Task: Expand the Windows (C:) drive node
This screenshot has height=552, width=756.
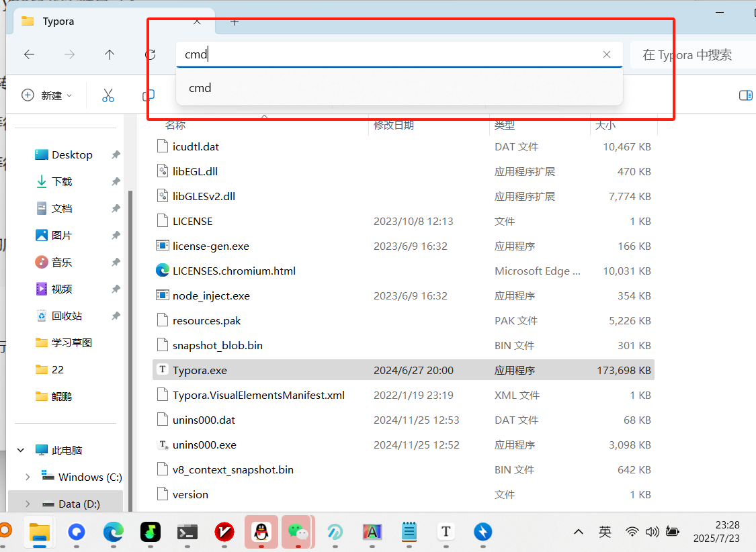Action: 28,477
